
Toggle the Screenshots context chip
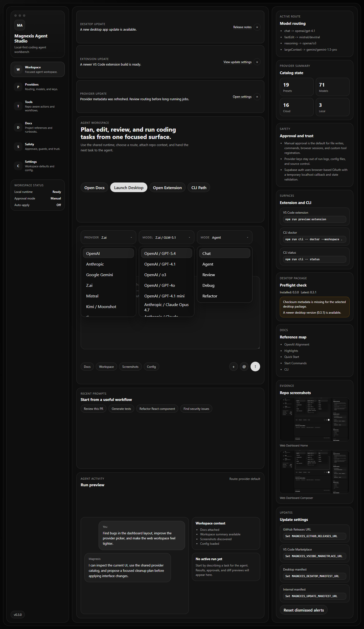[130, 367]
